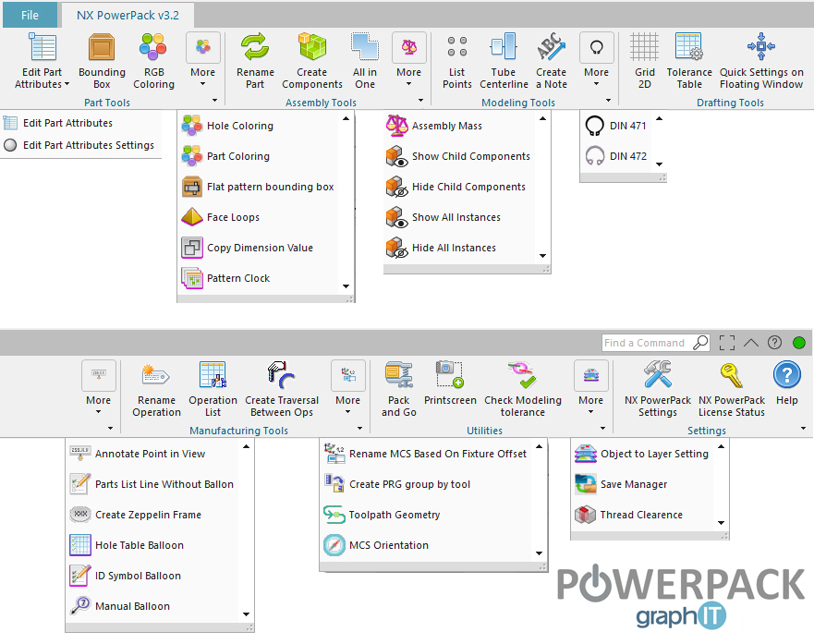The width and height of the screenshot is (814, 644).
Task: Expand Edit Part Attributes dropdown arrow
Action: 67,84
